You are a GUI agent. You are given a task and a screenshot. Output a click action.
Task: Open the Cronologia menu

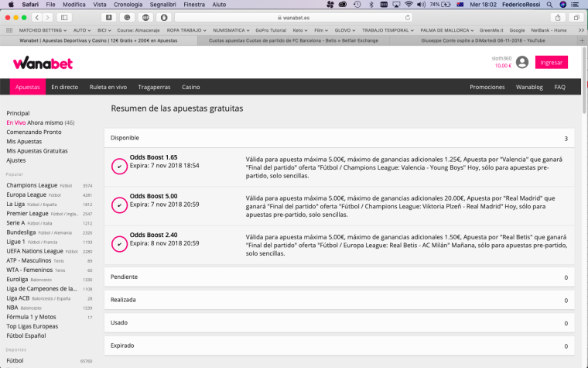point(128,5)
